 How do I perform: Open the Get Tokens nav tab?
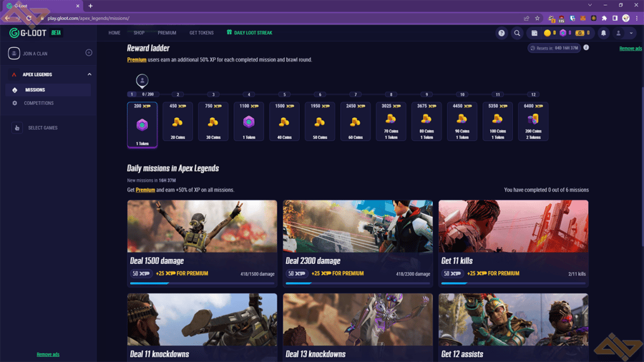[x=201, y=33]
